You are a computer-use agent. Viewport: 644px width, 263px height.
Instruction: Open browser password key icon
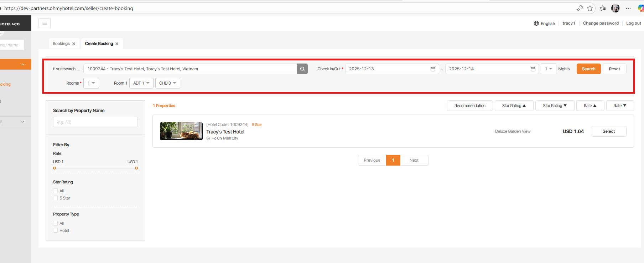coord(580,8)
